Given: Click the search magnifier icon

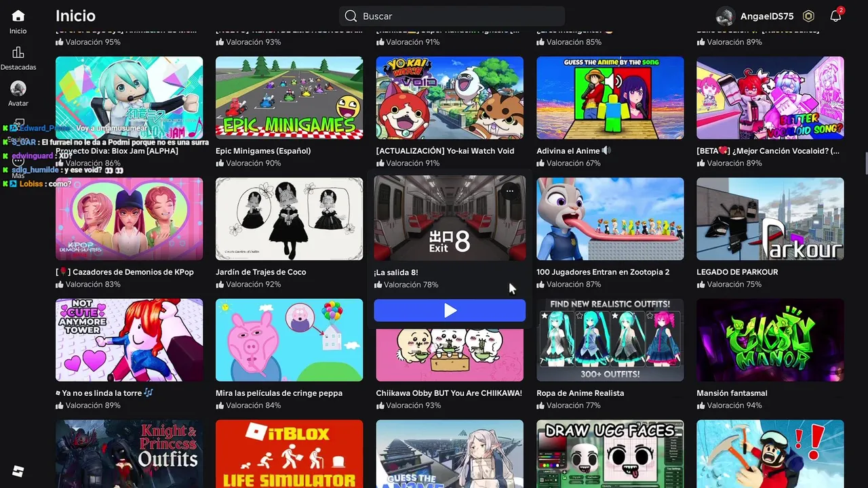Looking at the screenshot, I should tap(350, 16).
